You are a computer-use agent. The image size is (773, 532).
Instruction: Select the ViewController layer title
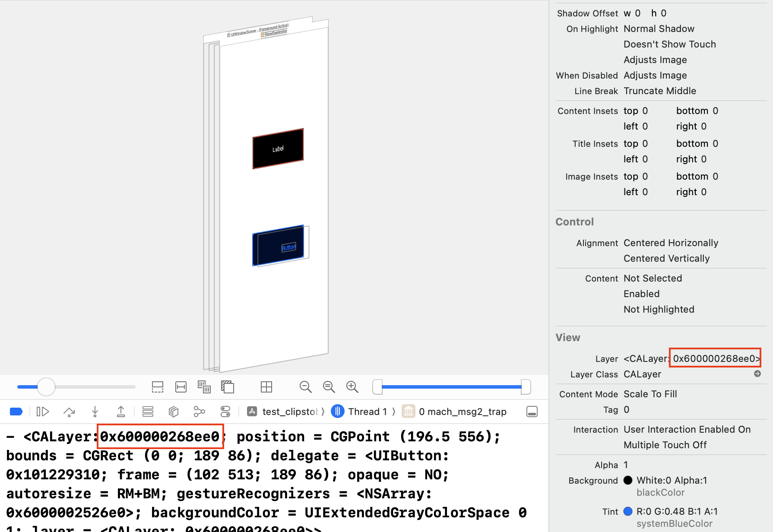pos(274,33)
